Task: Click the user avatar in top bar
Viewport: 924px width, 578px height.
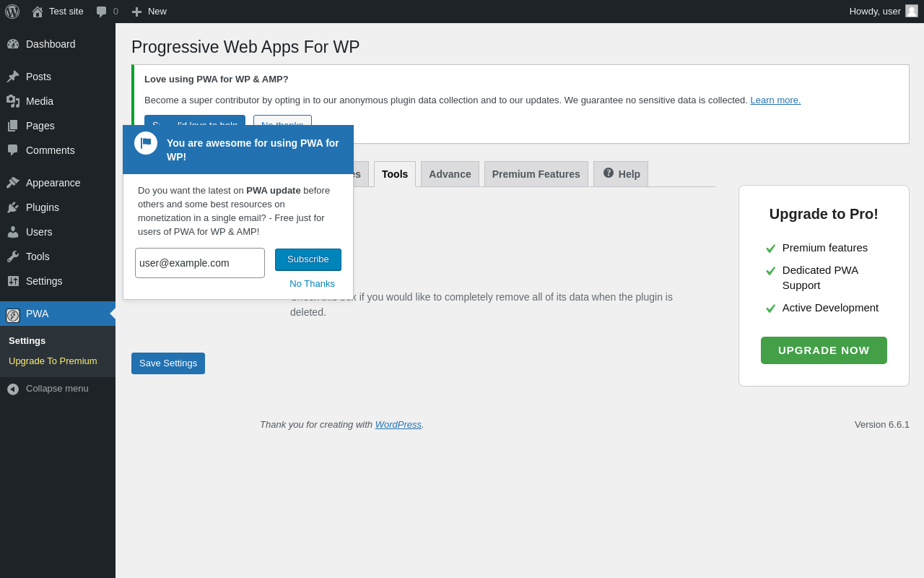Action: (912, 11)
